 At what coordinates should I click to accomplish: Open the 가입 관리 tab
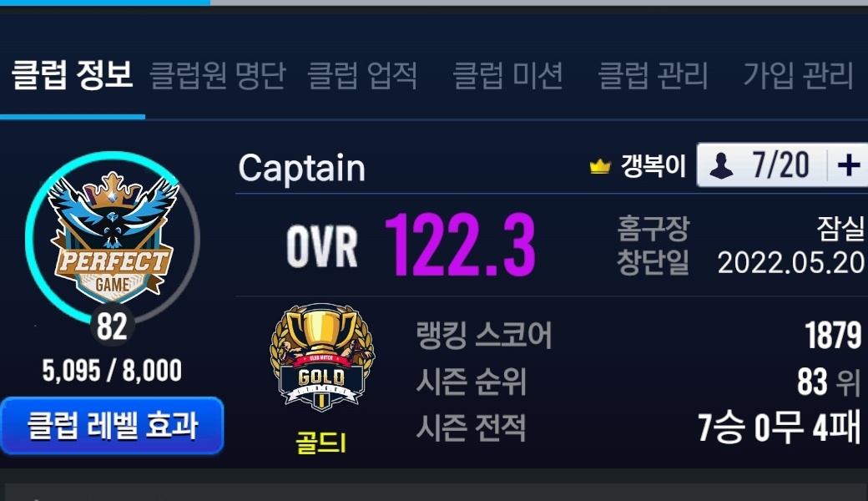798,75
